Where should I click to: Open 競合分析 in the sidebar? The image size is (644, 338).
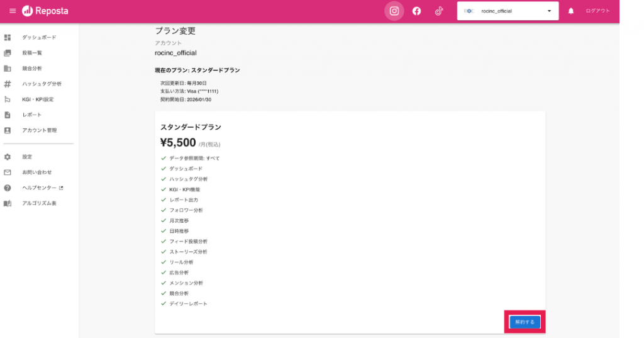point(32,69)
